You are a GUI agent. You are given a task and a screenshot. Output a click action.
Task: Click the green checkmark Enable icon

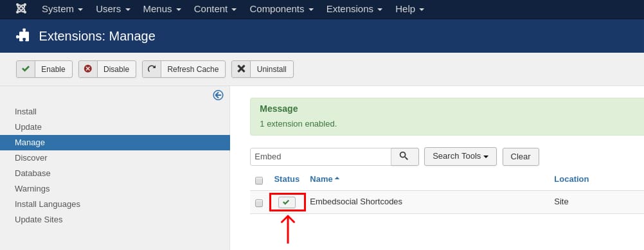pos(26,69)
